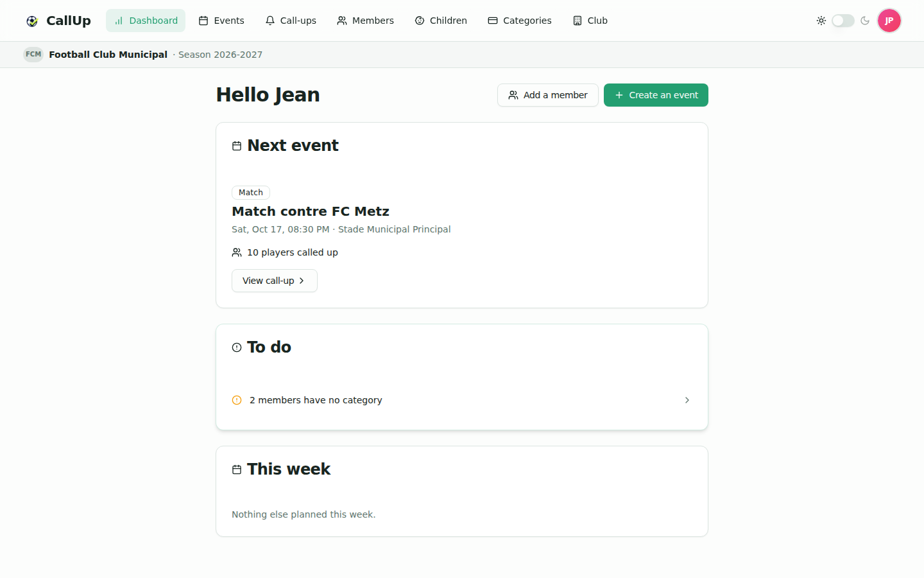
Task: Click the calendar icon beside This week
Action: [x=237, y=469]
